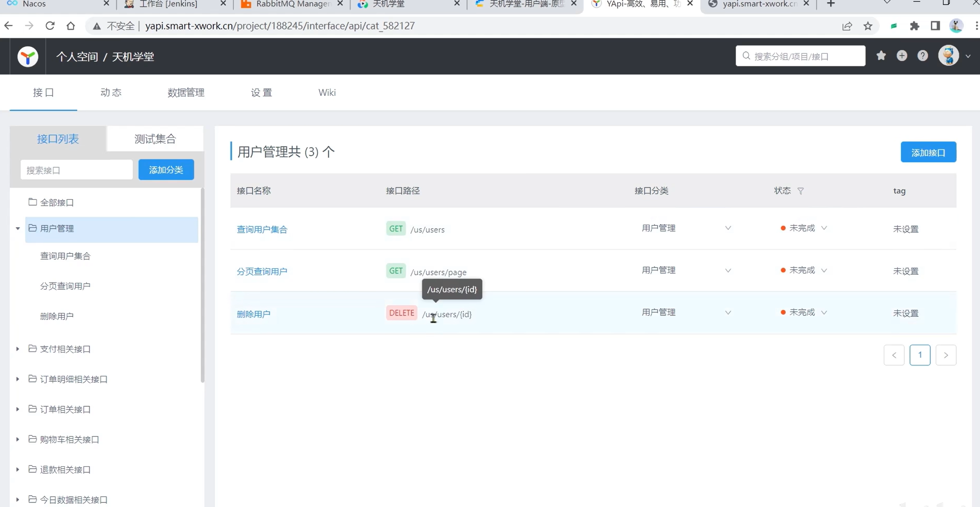Collapse the 用户管理 category tree
980x507 pixels.
click(18, 229)
